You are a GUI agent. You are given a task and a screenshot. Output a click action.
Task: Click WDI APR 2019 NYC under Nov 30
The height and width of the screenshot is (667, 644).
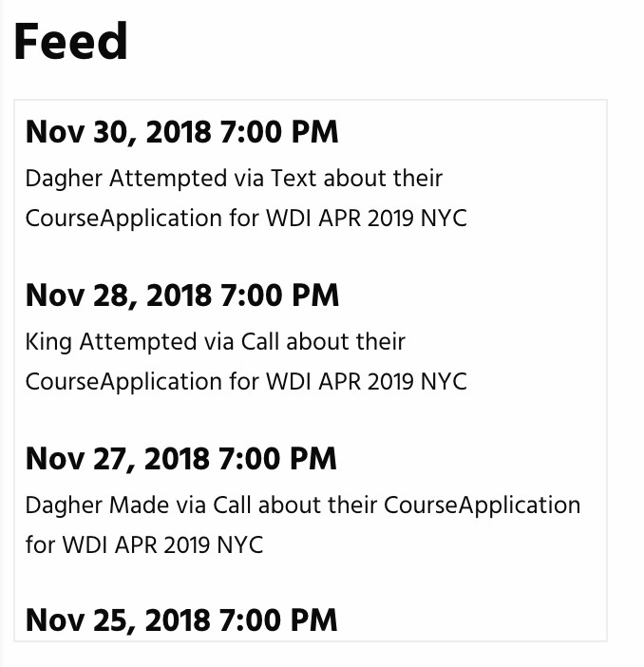[366, 218]
